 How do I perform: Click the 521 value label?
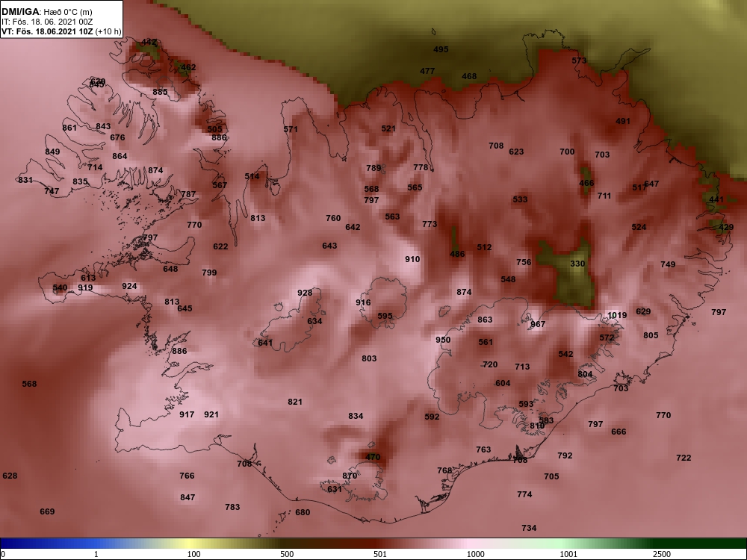(x=388, y=128)
